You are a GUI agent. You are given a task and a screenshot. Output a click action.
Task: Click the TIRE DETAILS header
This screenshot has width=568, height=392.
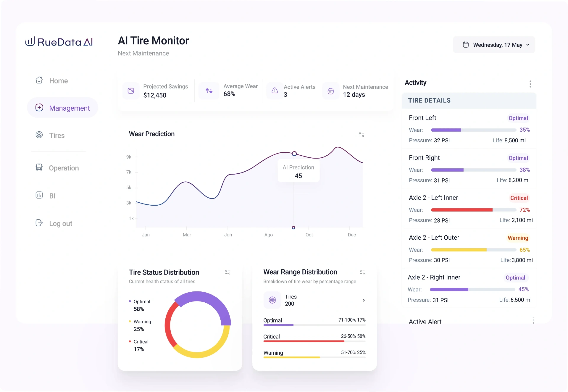point(469,101)
